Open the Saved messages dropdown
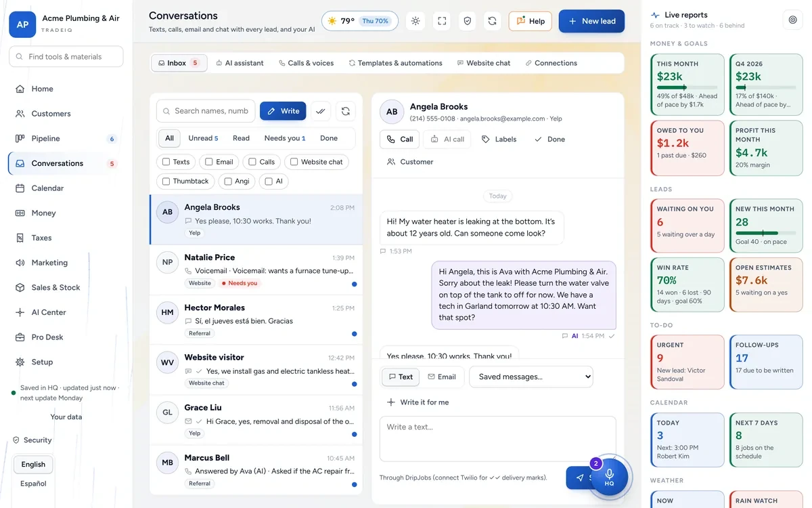Screen dimensions: 812x508 pyautogui.click(x=531, y=377)
